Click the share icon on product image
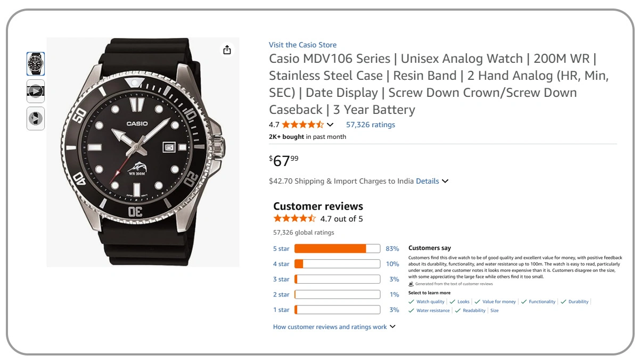 (x=227, y=50)
